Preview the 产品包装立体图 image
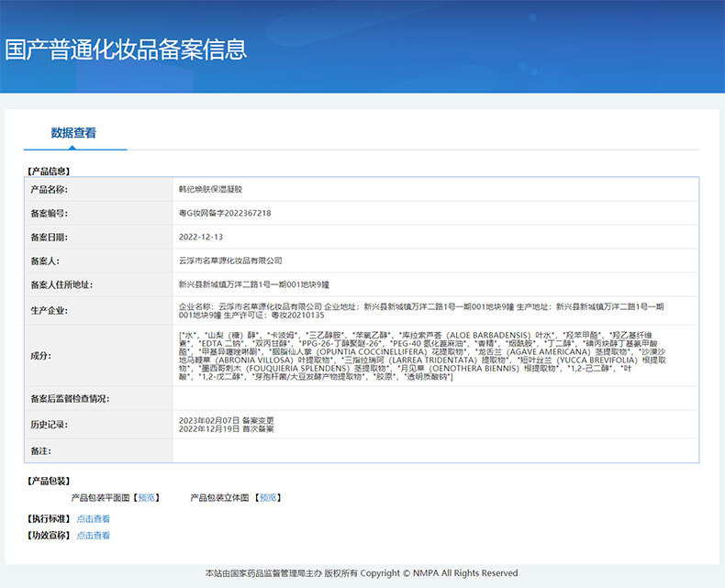The width and height of the screenshot is (725, 588). point(268,498)
